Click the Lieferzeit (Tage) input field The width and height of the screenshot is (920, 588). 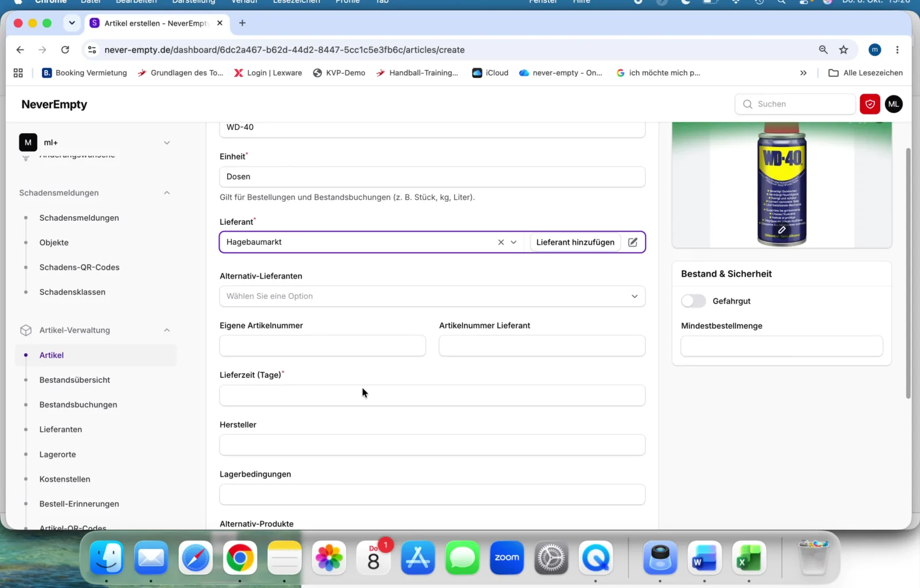pos(432,395)
